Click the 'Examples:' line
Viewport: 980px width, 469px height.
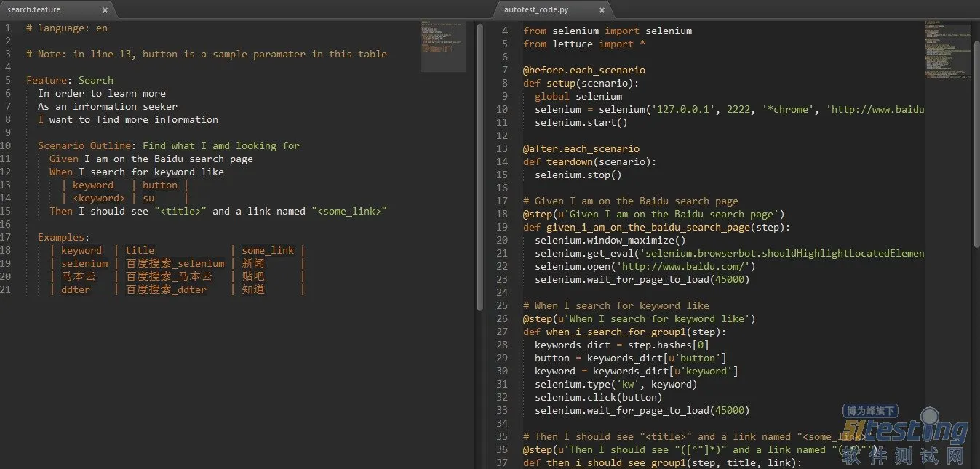tap(64, 237)
